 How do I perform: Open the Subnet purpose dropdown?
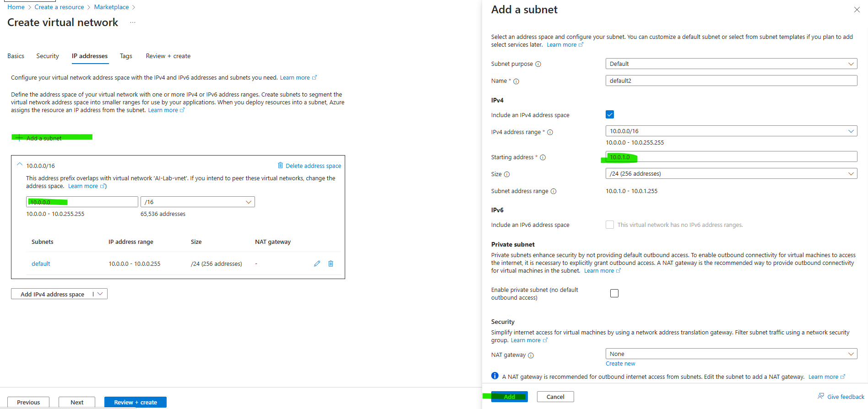click(731, 64)
